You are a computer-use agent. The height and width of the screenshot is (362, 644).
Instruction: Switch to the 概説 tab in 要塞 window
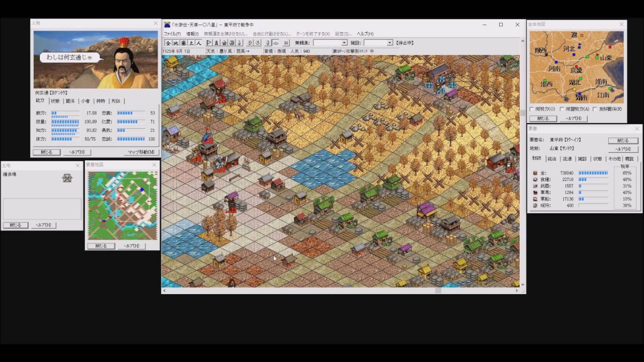pos(629,159)
